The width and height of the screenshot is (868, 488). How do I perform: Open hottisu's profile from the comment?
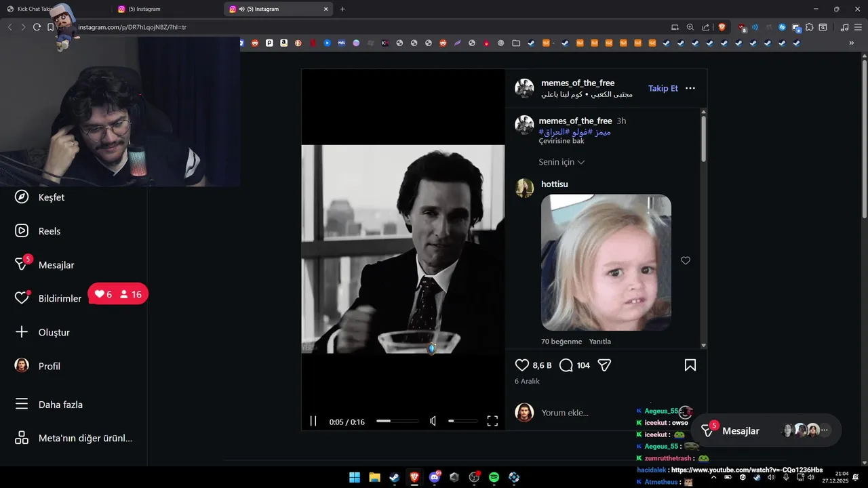coord(555,184)
